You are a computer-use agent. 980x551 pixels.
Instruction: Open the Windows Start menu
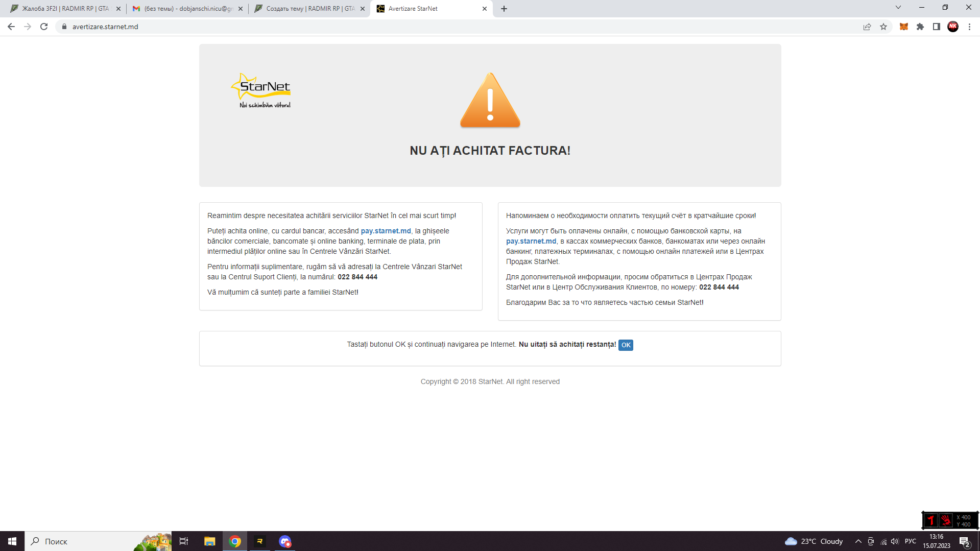[12, 541]
